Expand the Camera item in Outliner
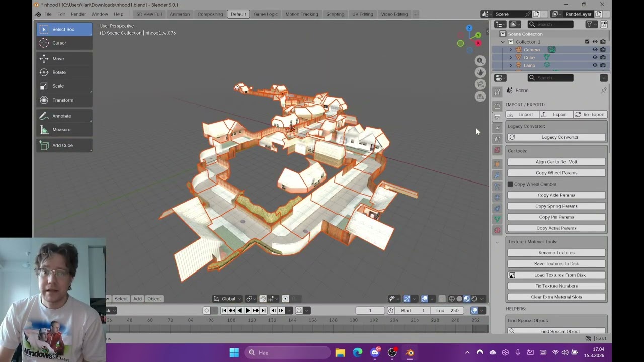This screenshot has height=362, width=644. [511, 50]
